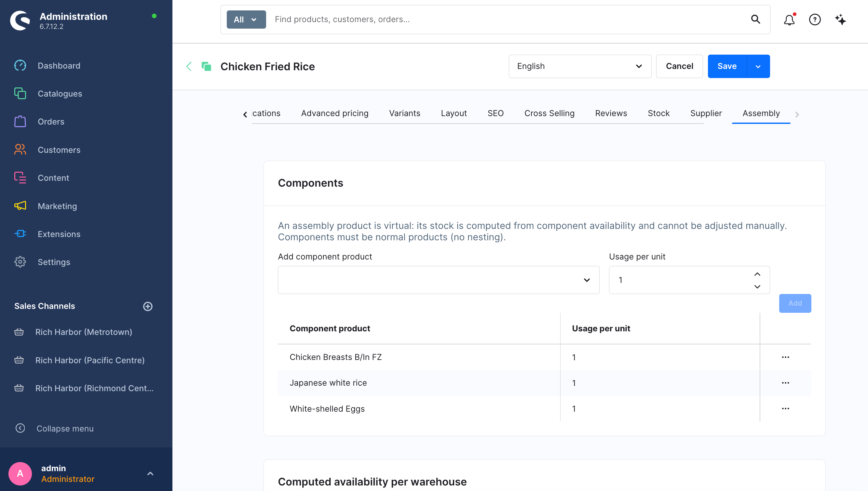
Task: Click the Shopware logo icon
Action: 20,20
